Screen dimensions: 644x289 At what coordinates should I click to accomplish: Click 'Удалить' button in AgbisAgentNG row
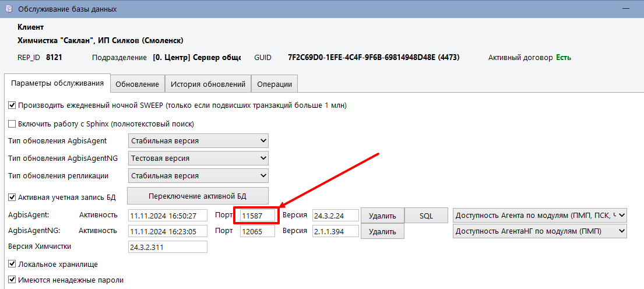pyautogui.click(x=382, y=231)
